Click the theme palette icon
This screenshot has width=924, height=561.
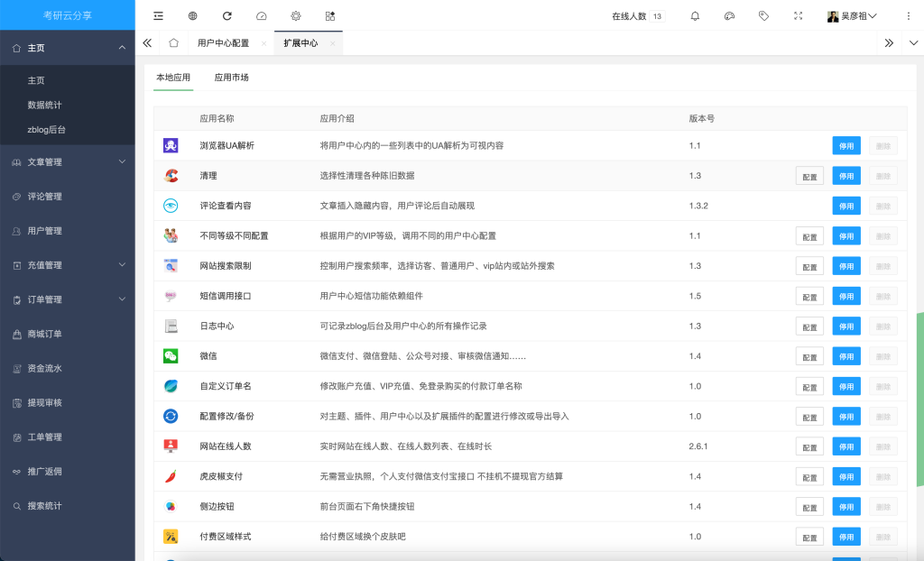(x=729, y=16)
